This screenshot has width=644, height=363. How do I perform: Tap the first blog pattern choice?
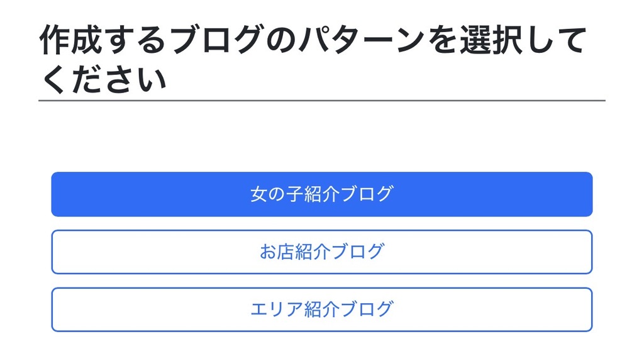tap(321, 194)
